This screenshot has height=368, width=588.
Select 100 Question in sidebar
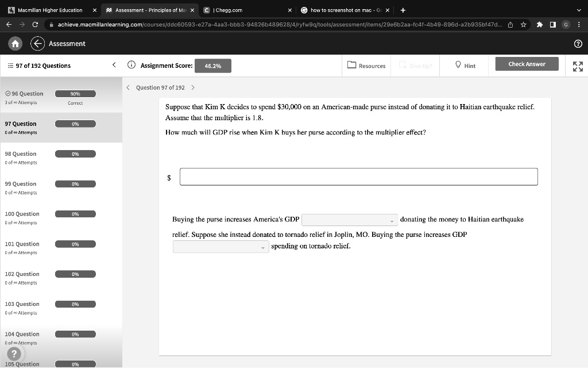click(x=61, y=218)
